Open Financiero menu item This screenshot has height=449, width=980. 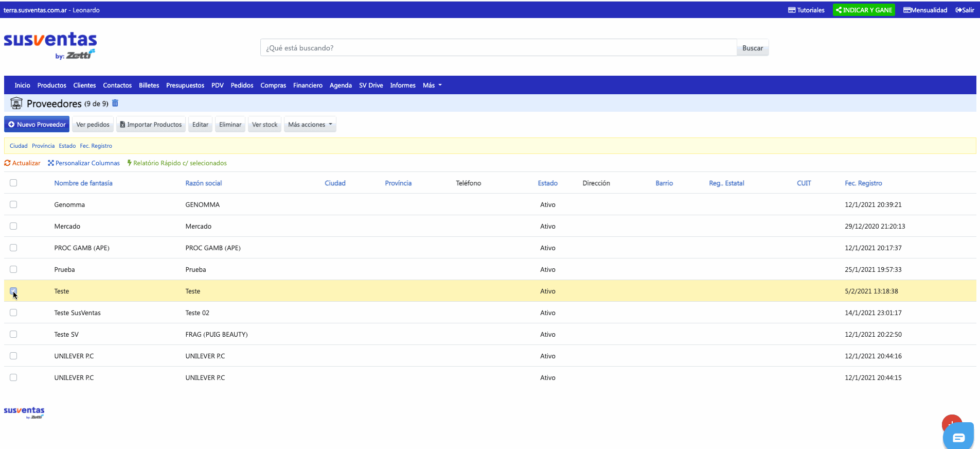tap(308, 85)
